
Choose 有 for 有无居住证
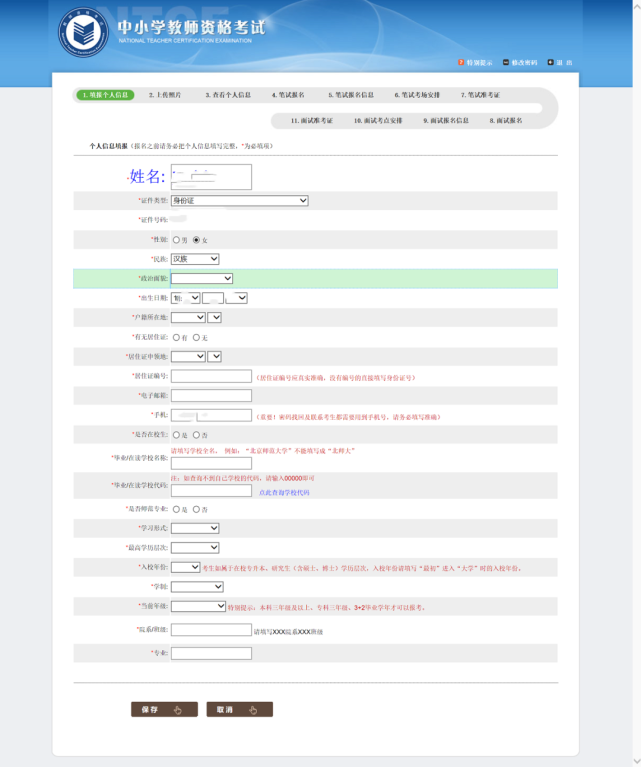pyautogui.click(x=176, y=338)
